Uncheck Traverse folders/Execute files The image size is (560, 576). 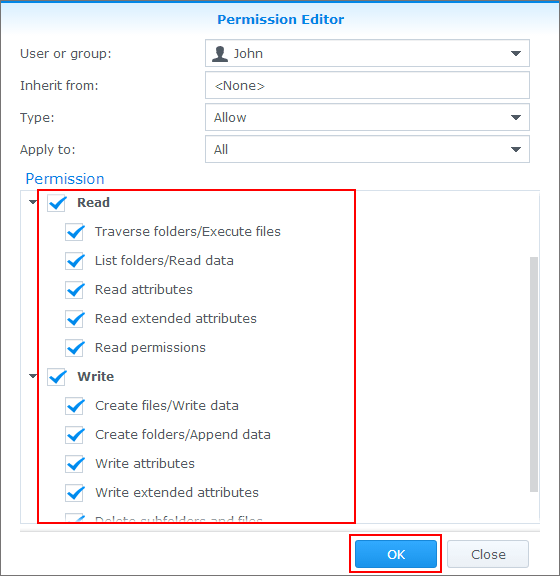[75, 232]
